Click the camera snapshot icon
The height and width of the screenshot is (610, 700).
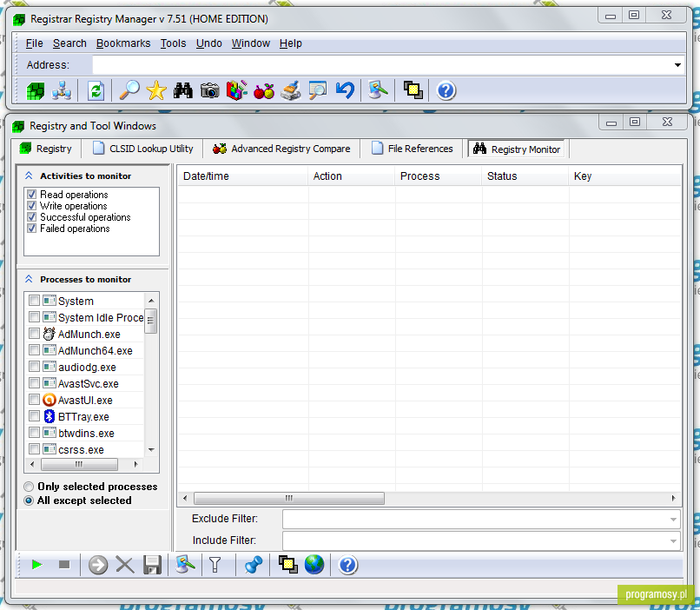(210, 90)
